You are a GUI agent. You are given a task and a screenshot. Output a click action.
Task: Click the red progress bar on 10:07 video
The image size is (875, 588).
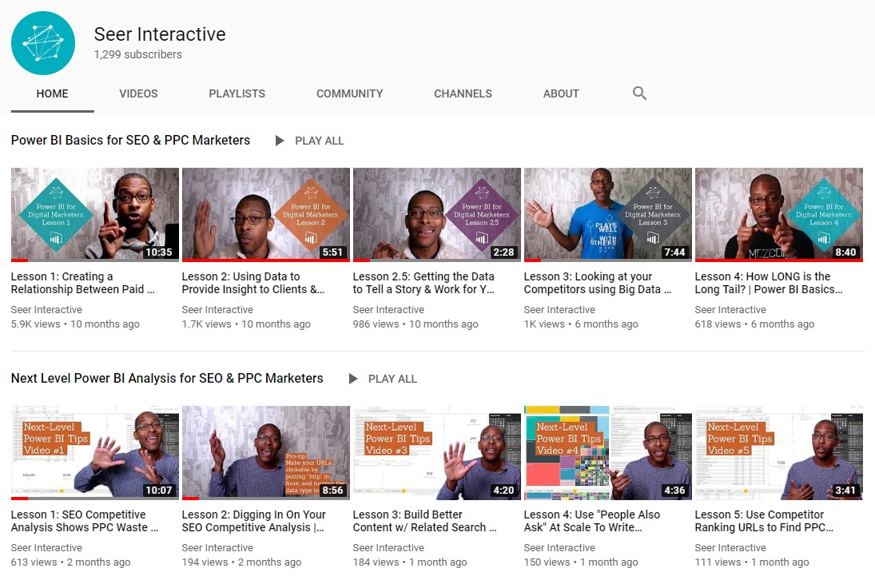tap(20, 499)
